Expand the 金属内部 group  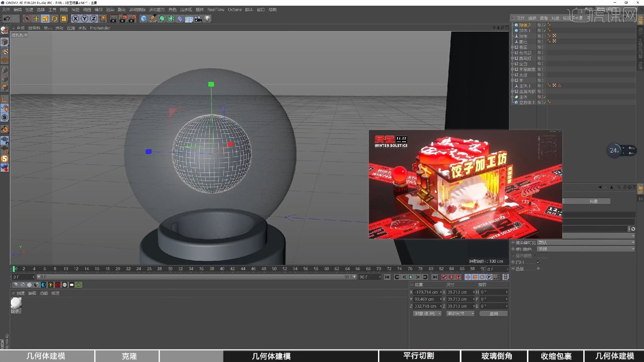[512, 92]
